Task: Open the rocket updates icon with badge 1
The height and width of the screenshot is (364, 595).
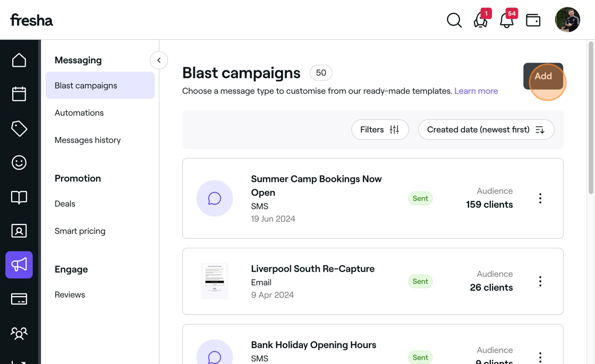Action: pyautogui.click(x=481, y=20)
